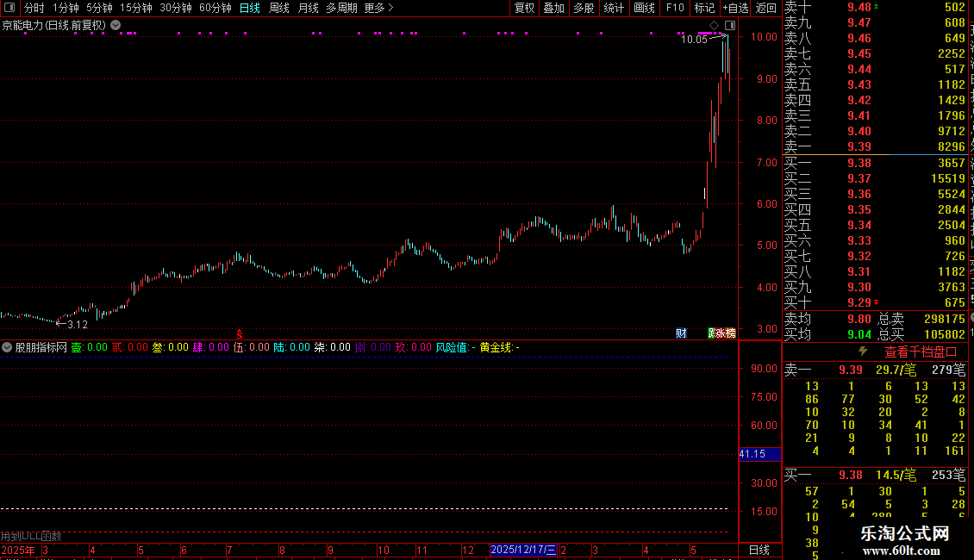Viewport: 974px width, 560px height.
Task: Click 买十 price 9.29 row
Action: (x=875, y=302)
